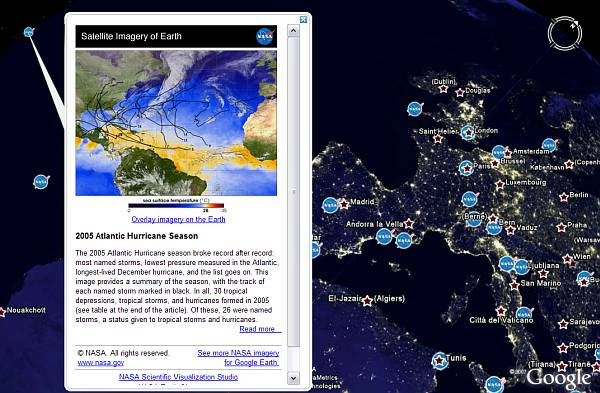Select the Sarajevo star placemark
This screenshot has width=600, height=393.
563,325
